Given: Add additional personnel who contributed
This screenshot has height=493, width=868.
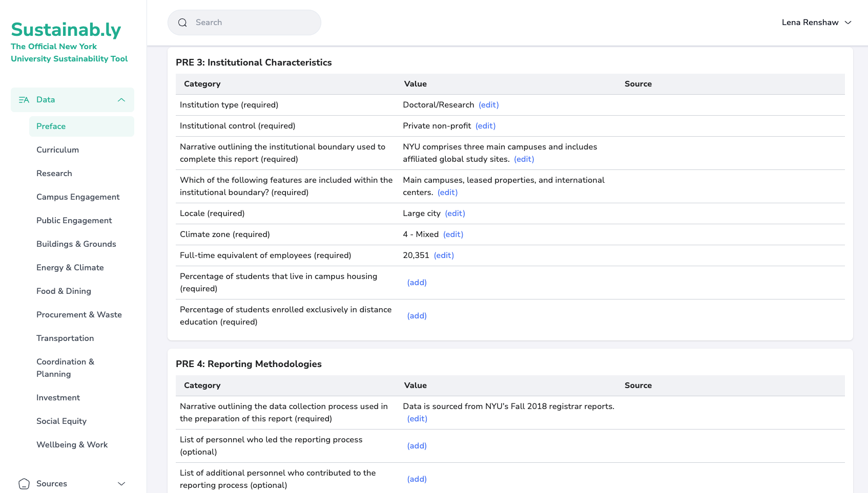Looking at the screenshot, I should pos(417,479).
